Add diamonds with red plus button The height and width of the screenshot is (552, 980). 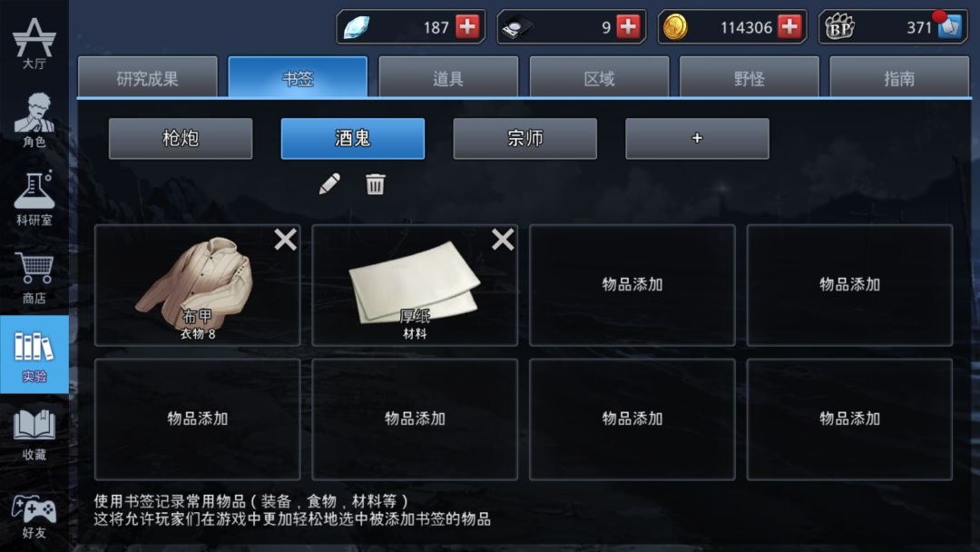click(467, 27)
